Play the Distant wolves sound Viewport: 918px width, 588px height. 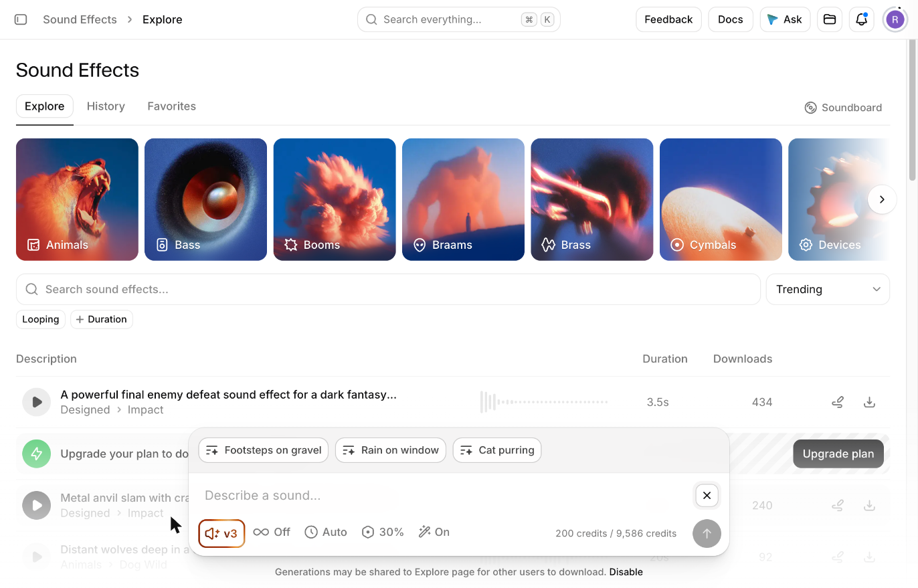(x=37, y=557)
